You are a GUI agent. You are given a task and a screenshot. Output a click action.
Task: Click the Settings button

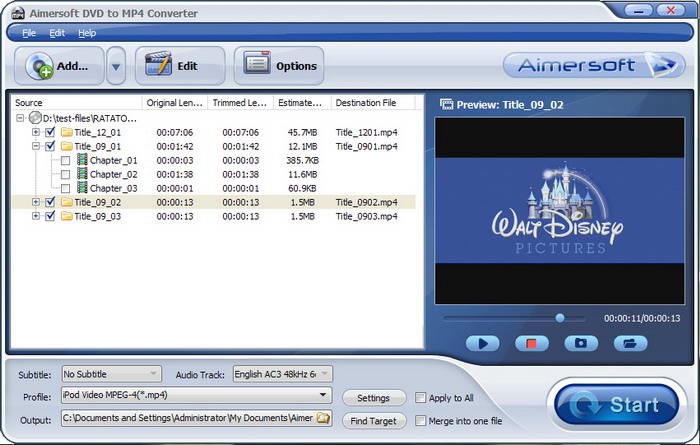[x=374, y=398]
